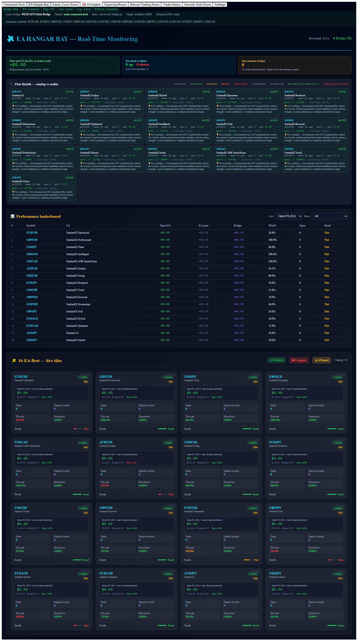
Task: Click the Win% column header
Action: (272, 226)
